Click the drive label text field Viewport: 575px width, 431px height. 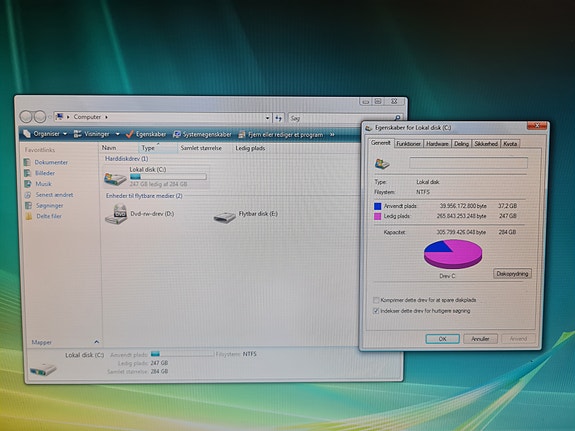tap(468, 163)
